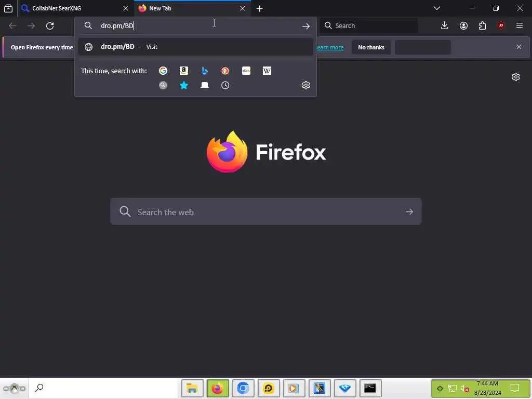Go forward with the forward arrow
The image size is (532, 399).
point(31,26)
